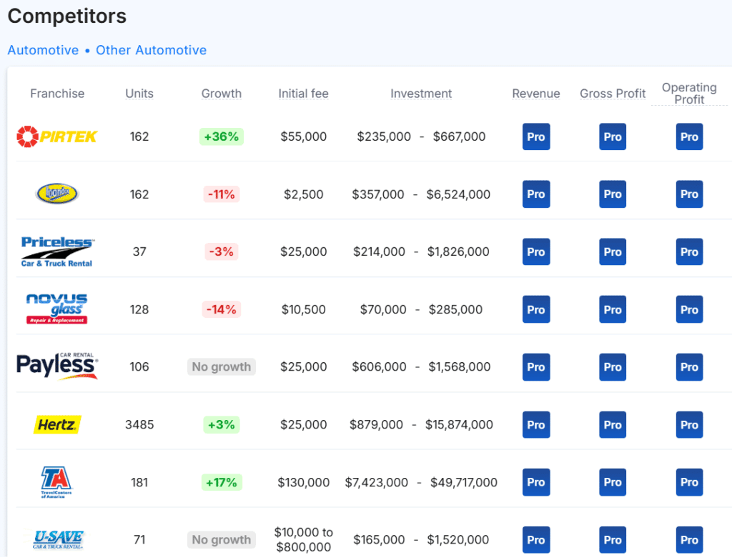
Task: Open the Payless Gross Profit Pro button
Action: pyautogui.click(x=613, y=367)
